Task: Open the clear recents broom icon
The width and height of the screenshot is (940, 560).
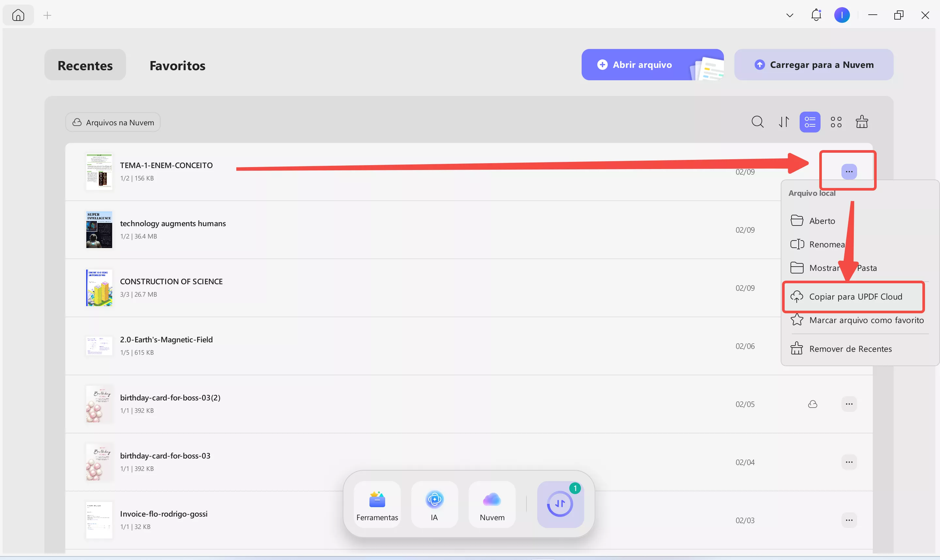Action: pyautogui.click(x=862, y=121)
